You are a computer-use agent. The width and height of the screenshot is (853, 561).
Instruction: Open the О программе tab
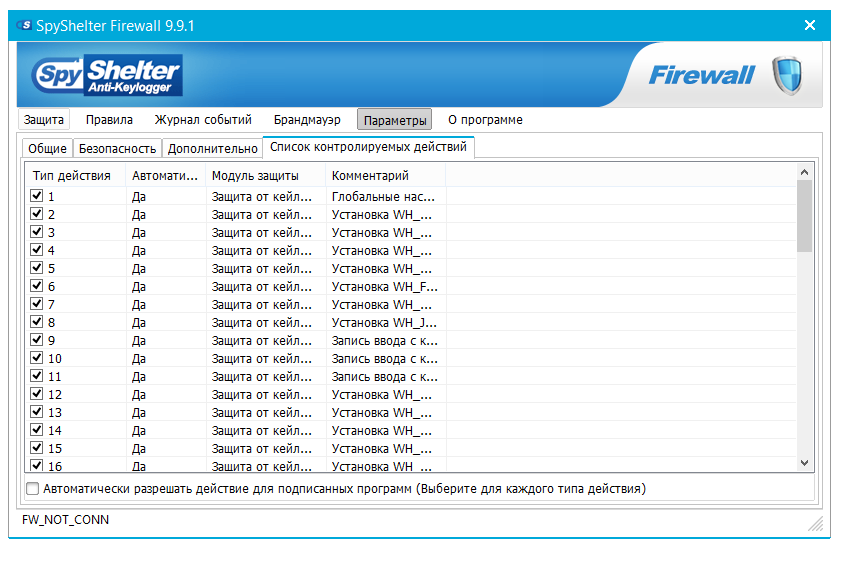click(485, 120)
